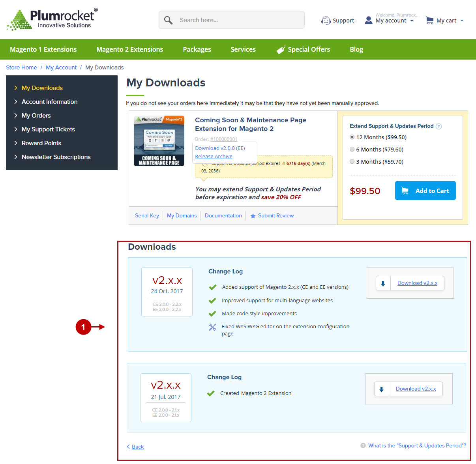
Task: Open Magento 1 Extensions menu
Action: coord(43,49)
